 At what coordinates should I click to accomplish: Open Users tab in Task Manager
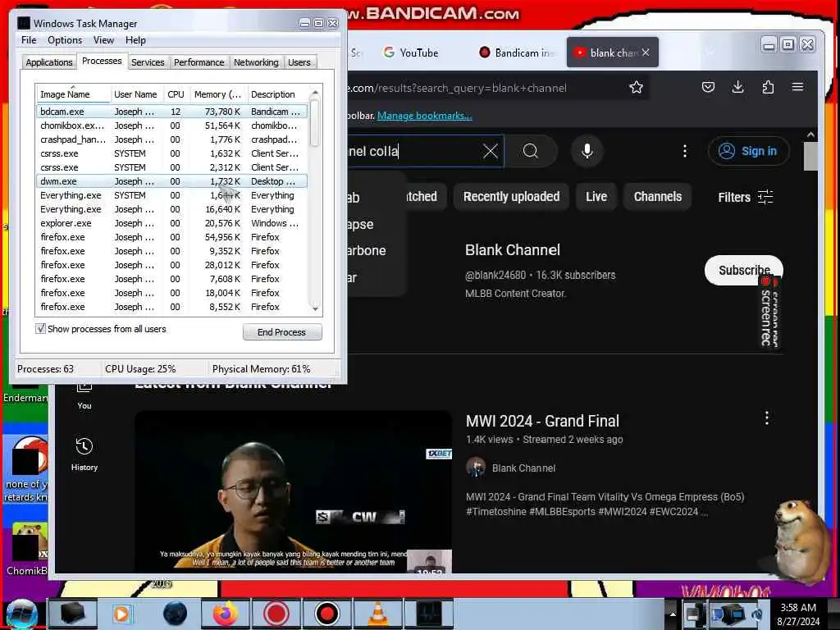299,62
